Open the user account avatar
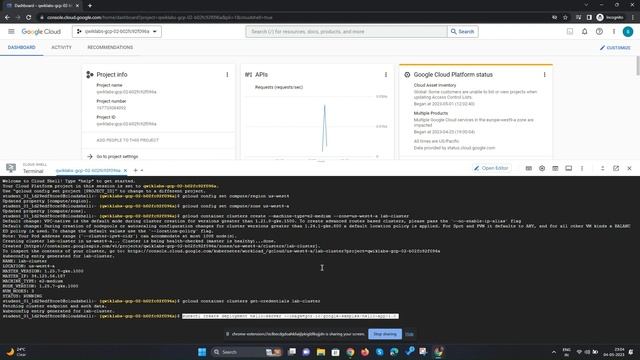The width and height of the screenshot is (640, 360). pyautogui.click(x=628, y=31)
